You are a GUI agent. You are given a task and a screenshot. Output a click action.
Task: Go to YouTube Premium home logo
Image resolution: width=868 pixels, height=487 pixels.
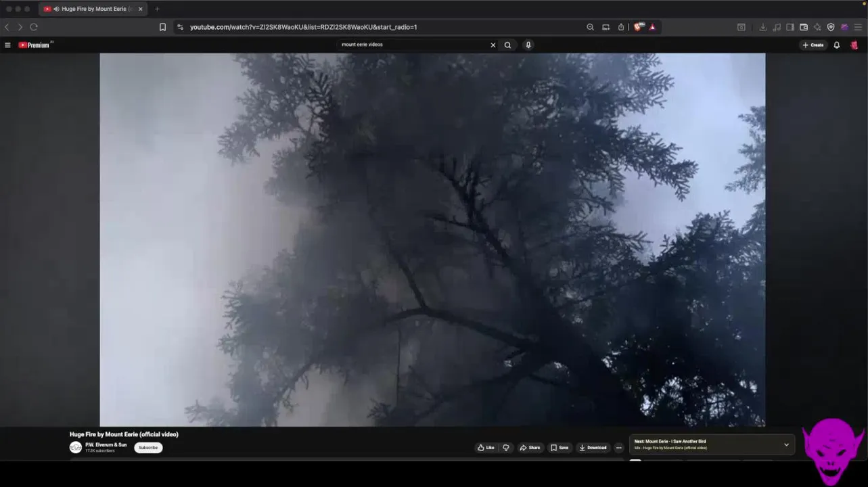point(34,45)
